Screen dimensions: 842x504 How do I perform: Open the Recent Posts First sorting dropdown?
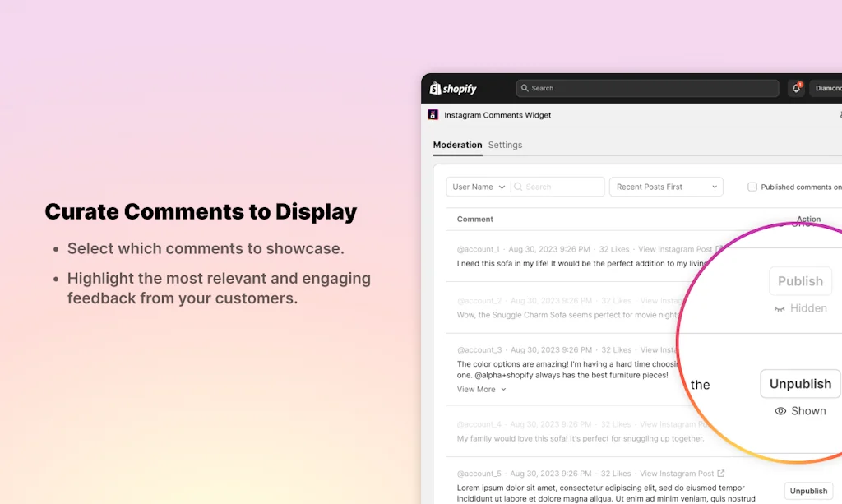point(666,187)
